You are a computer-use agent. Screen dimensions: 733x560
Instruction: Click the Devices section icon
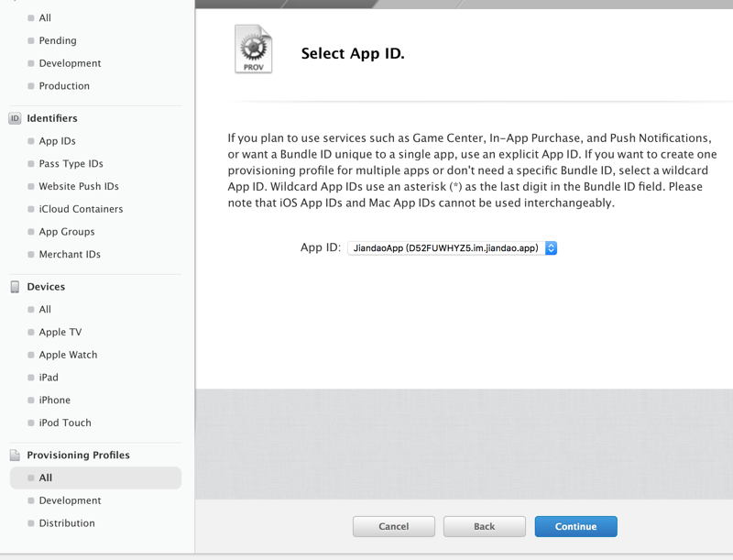click(15, 287)
